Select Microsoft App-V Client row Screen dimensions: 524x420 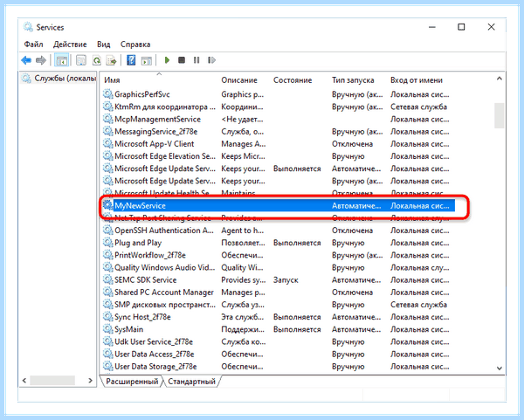click(x=278, y=144)
